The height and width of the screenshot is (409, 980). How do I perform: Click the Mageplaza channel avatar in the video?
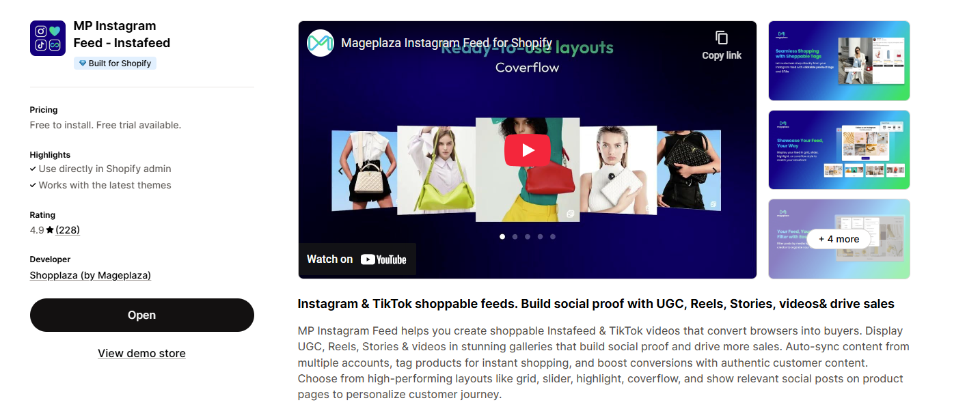321,43
